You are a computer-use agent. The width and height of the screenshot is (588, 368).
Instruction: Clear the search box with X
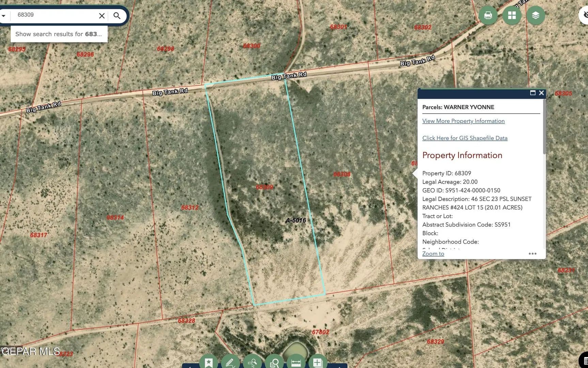pyautogui.click(x=102, y=16)
